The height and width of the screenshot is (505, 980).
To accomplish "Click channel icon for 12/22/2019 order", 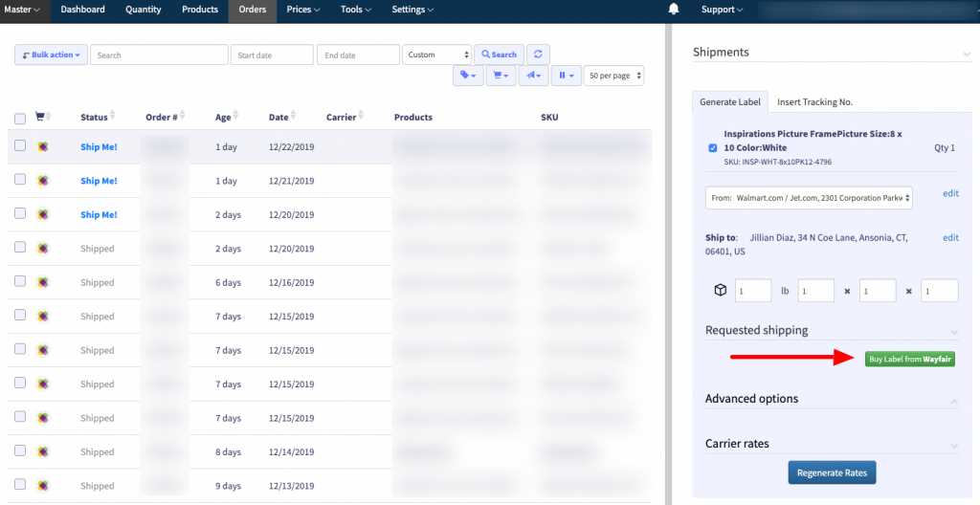I will pos(42,147).
